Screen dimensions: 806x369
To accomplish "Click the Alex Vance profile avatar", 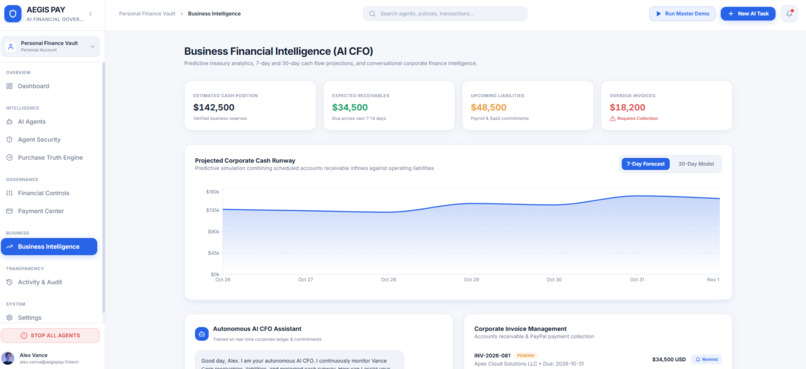I will [x=8, y=358].
